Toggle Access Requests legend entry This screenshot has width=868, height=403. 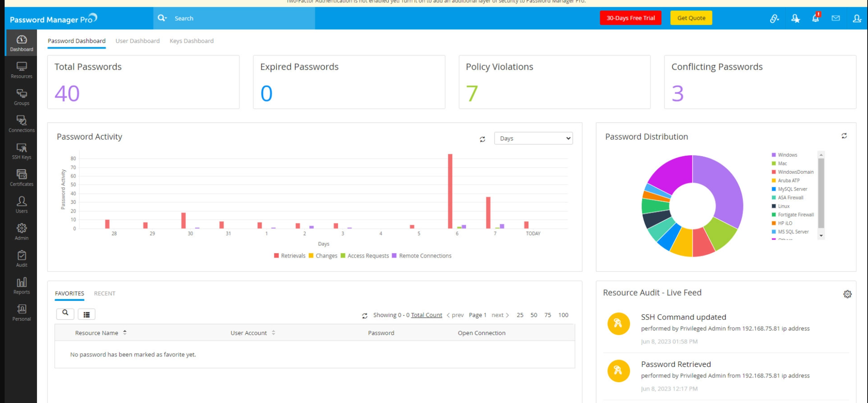click(365, 255)
